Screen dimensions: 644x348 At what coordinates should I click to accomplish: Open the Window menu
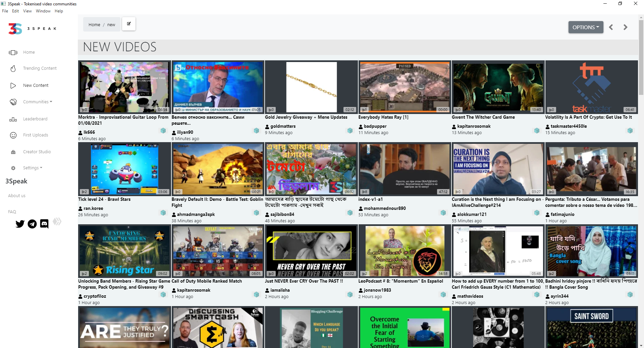(43, 11)
